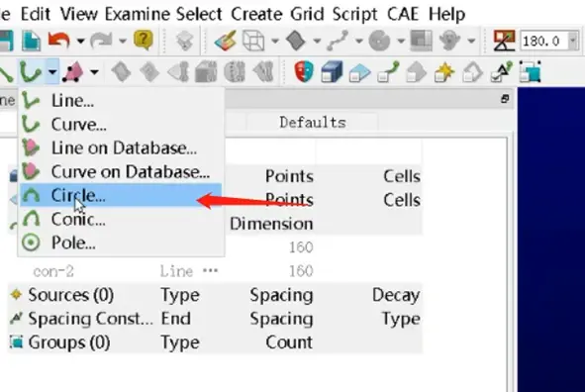The image size is (585, 392).
Task: Open the Examine menu
Action: click(137, 14)
